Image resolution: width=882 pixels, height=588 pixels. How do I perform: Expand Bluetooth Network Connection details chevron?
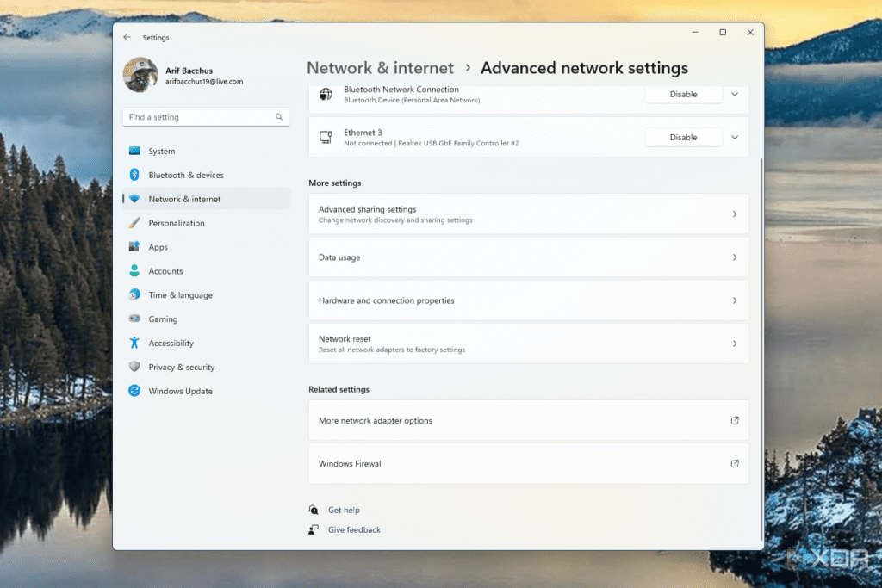(x=735, y=95)
